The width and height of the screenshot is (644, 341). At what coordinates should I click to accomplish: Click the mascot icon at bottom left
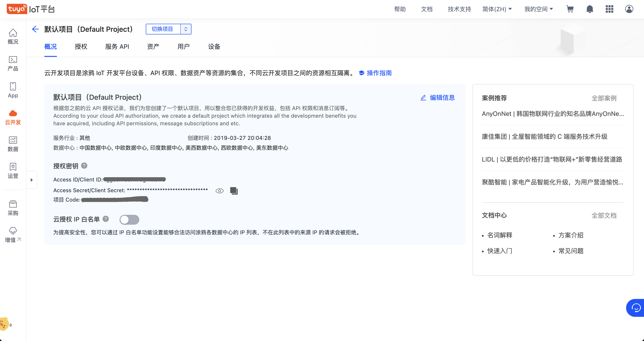(5, 324)
